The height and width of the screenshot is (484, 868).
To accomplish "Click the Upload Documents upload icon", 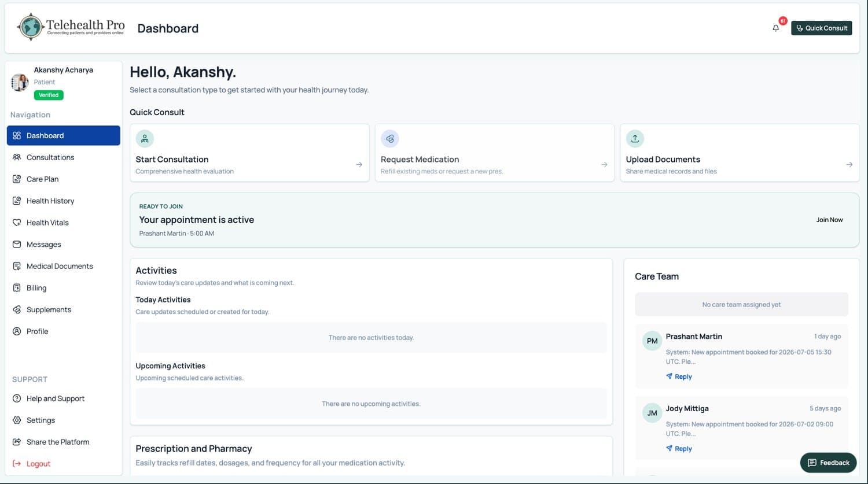I will tap(635, 139).
